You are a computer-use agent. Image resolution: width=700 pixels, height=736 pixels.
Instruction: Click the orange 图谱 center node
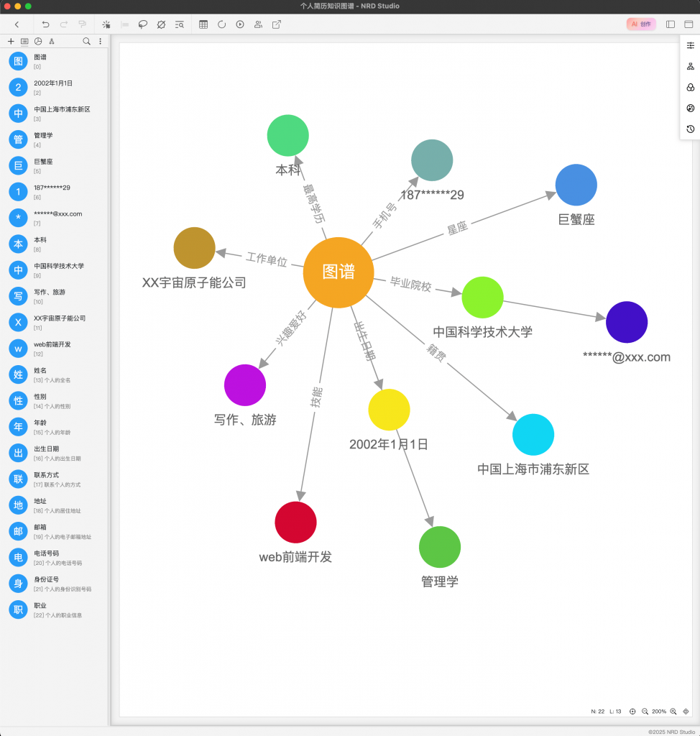pos(339,272)
